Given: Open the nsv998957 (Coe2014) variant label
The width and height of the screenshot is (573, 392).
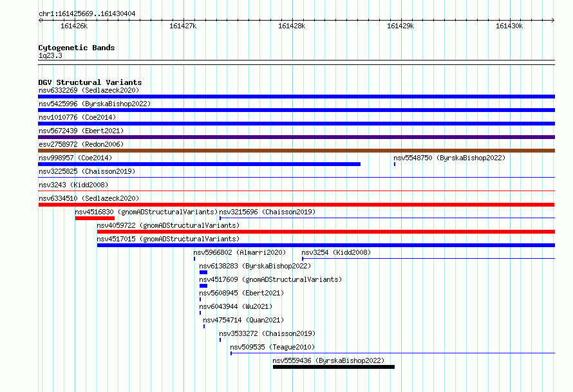Looking at the screenshot, I should coord(75,158).
